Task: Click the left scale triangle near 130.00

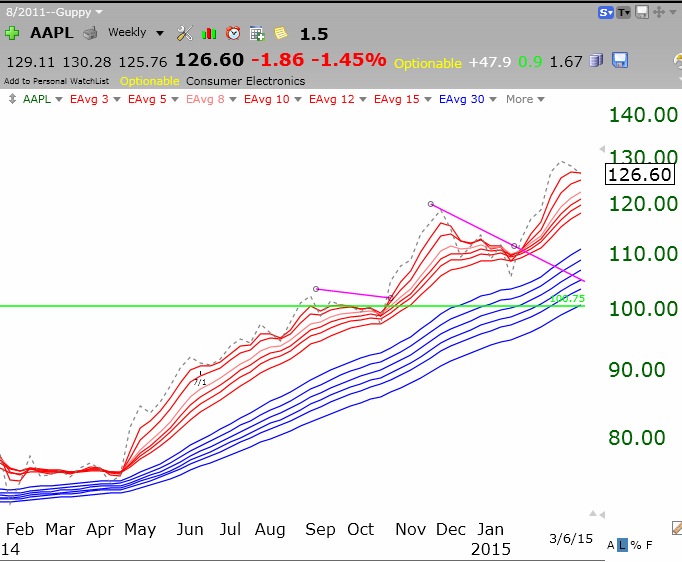Action: pos(602,149)
